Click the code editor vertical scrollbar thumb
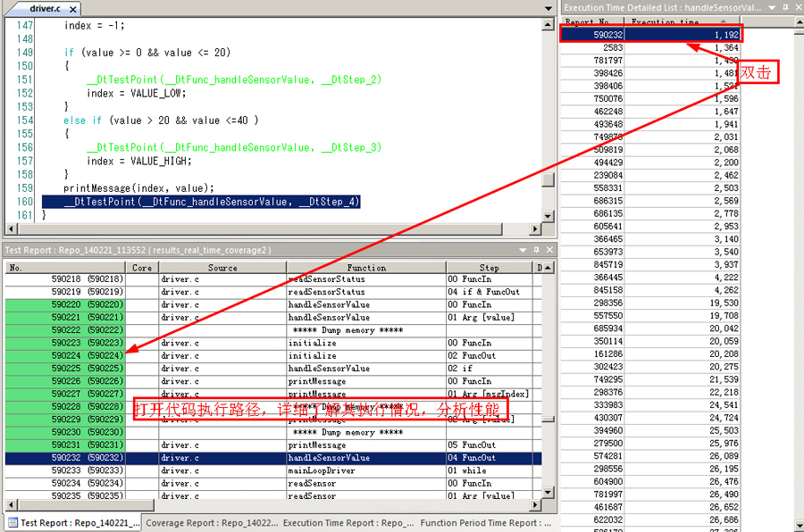The image size is (804, 532). tap(549, 180)
